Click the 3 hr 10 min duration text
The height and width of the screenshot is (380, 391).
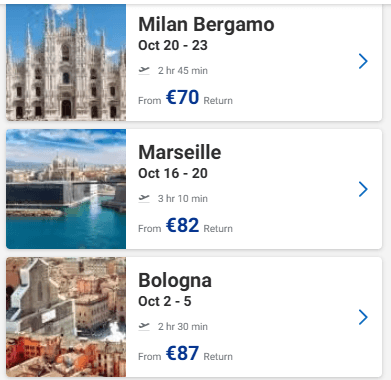tap(183, 199)
